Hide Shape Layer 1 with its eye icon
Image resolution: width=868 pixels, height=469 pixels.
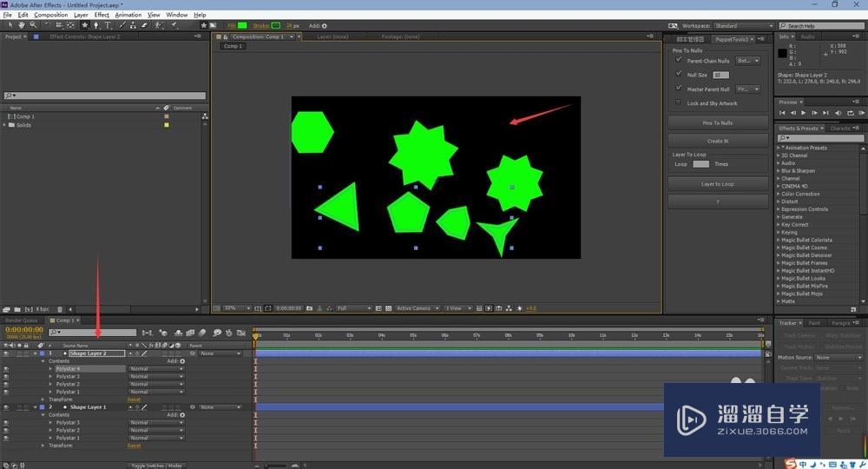(6, 407)
